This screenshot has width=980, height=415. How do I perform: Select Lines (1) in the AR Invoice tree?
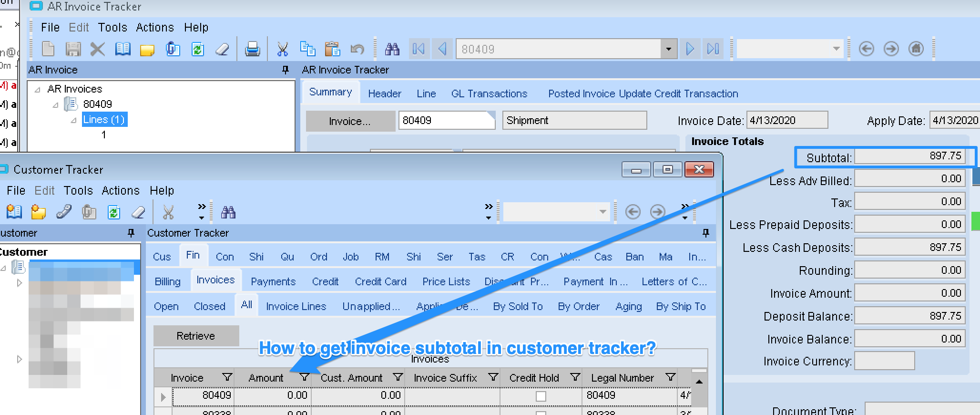click(x=104, y=120)
